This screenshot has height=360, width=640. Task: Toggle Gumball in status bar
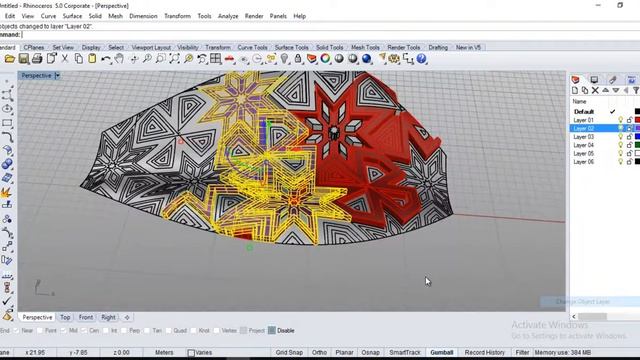[x=442, y=352]
